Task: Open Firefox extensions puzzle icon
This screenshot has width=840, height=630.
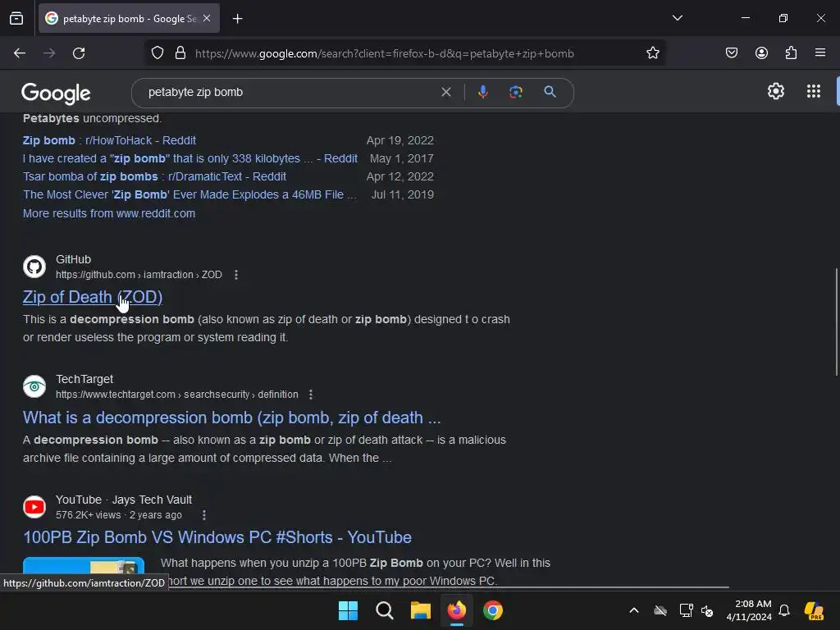Action: [x=791, y=53]
